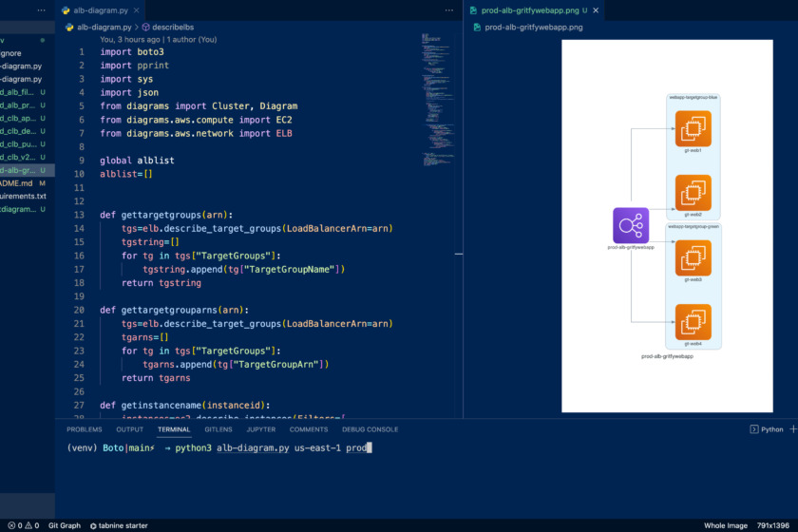Click the code minimap in the editor
The height and width of the screenshot is (532, 798).
click(x=435, y=95)
